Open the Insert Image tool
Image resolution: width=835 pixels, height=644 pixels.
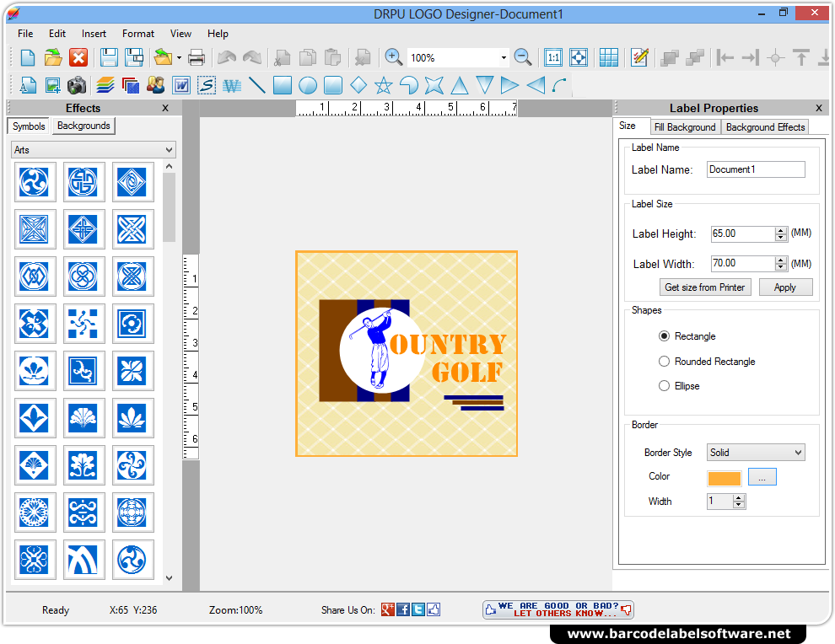(x=51, y=84)
